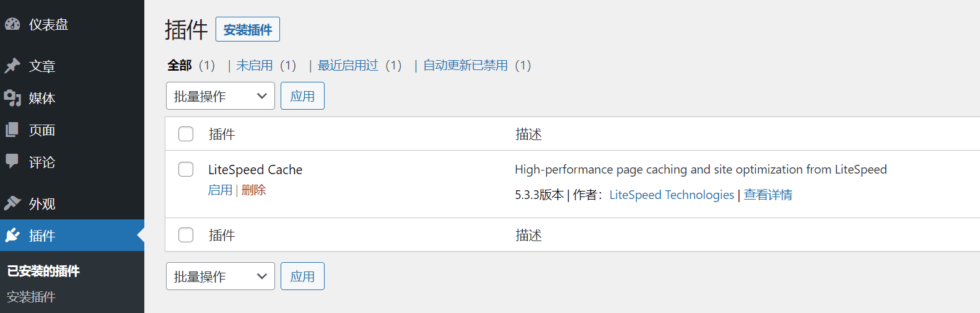Filter by 未启用 plugins
This screenshot has height=313, width=980.
(254, 65)
